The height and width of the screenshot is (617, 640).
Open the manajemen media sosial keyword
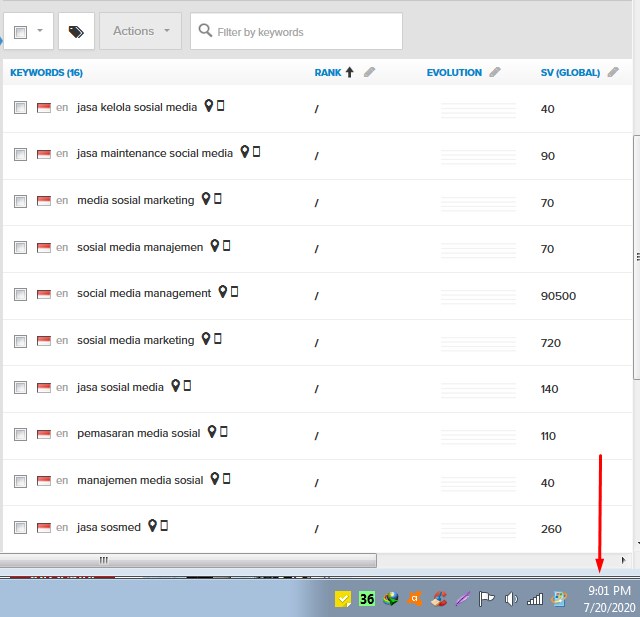click(139, 480)
